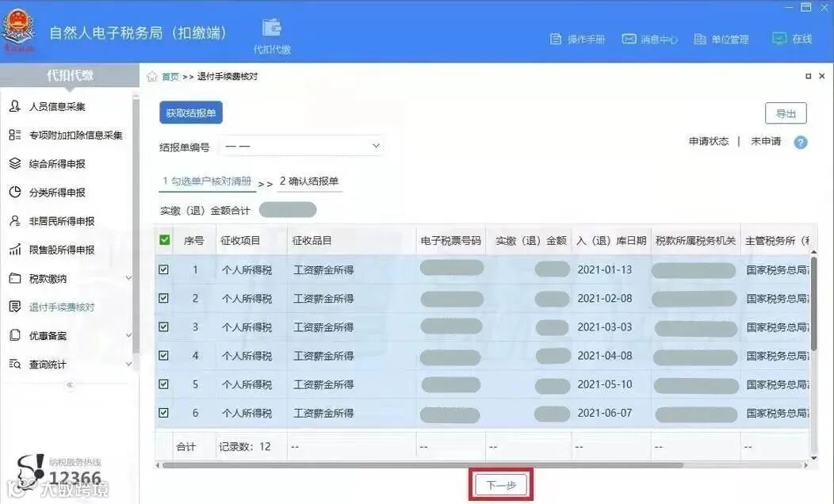Image resolution: width=834 pixels, height=504 pixels.
Task: Click the 下一步 next button
Action: click(x=501, y=485)
